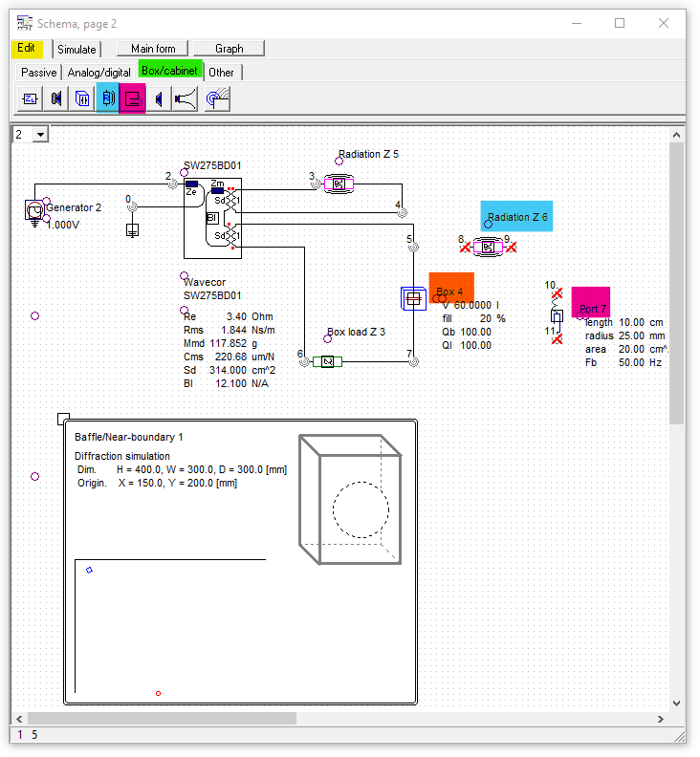Select the blue-highlighted radiation impedance tool

[x=107, y=97]
